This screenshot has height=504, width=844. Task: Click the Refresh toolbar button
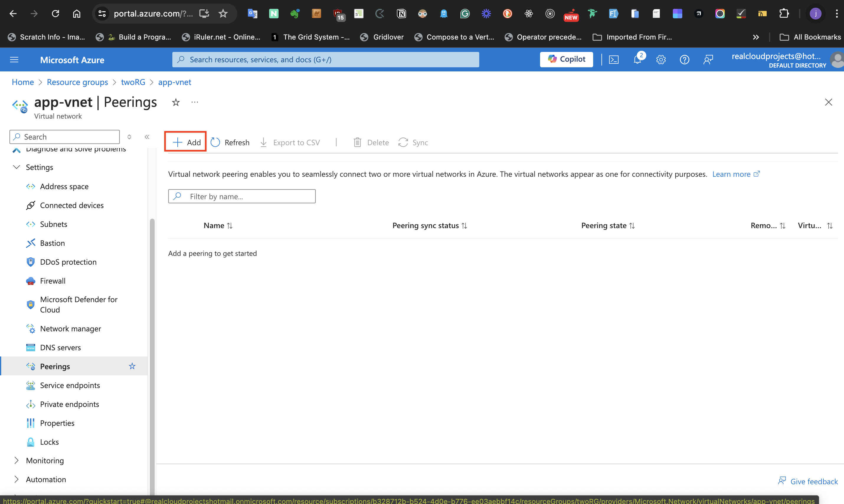click(x=230, y=142)
